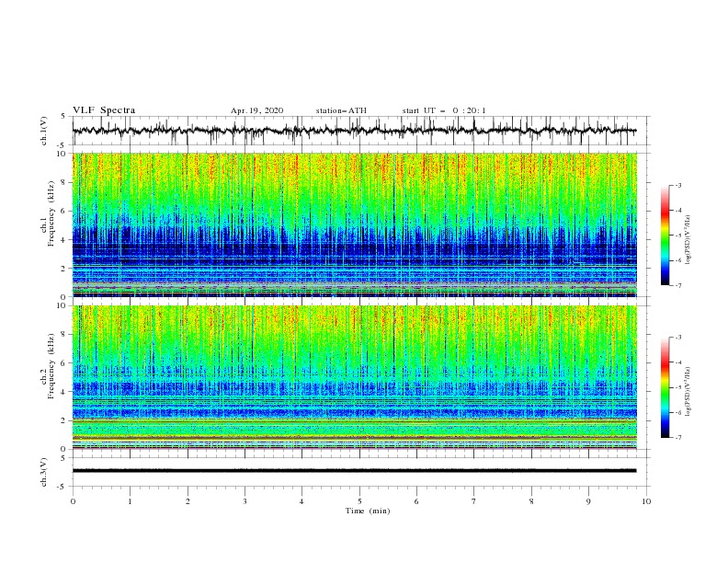Click time axis tick label "6"
This screenshot has height=563, width=728.
[x=416, y=501]
